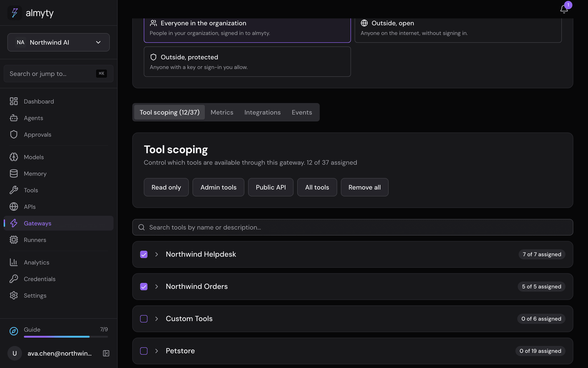Click the Guide compass icon
Viewport: 588px width, 368px height.
(14, 331)
